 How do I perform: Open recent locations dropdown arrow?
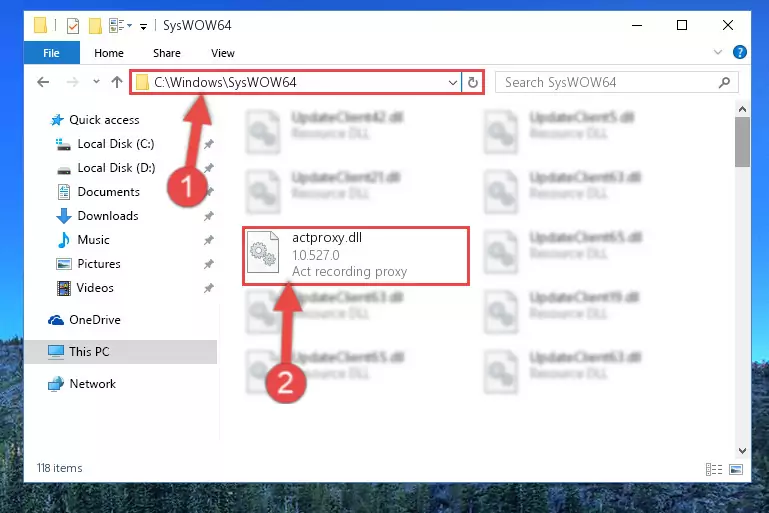click(96, 81)
